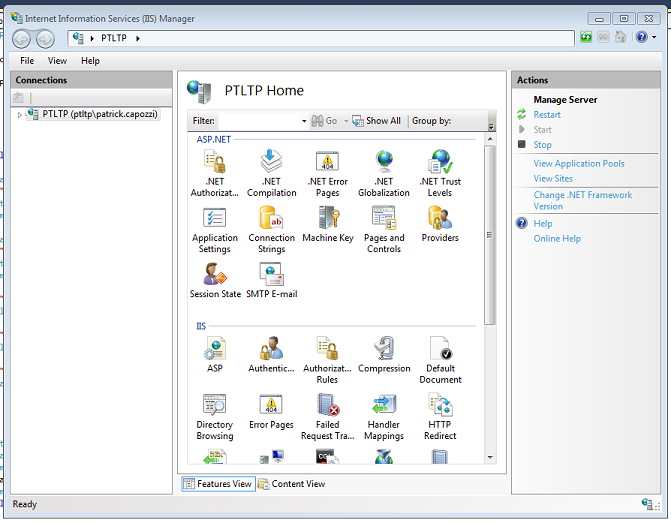Click Show All in filter toolbar
This screenshot has width=671, height=523.
tap(377, 121)
